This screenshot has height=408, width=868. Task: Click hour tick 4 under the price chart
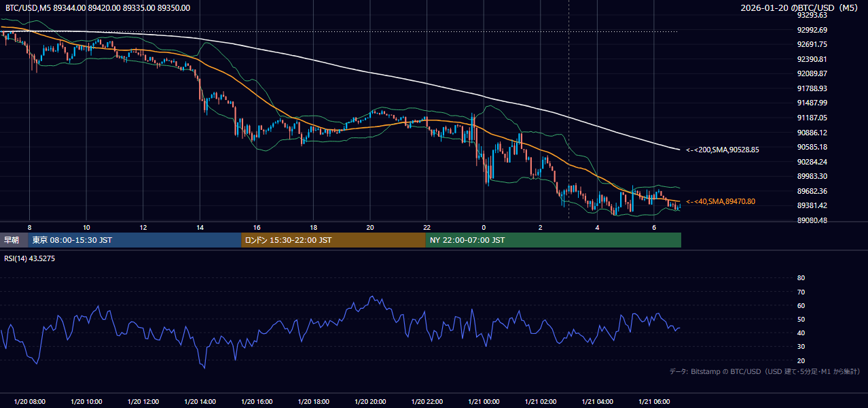click(597, 227)
